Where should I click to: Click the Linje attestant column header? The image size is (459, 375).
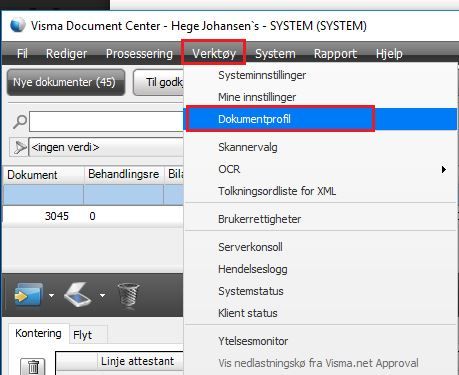pyautogui.click(x=140, y=361)
